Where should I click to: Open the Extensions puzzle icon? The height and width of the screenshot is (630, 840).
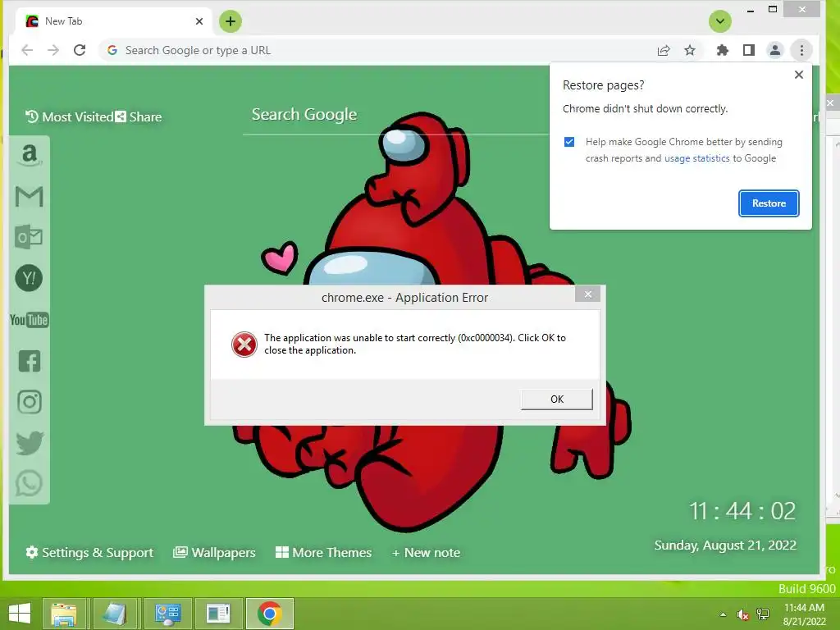point(723,50)
